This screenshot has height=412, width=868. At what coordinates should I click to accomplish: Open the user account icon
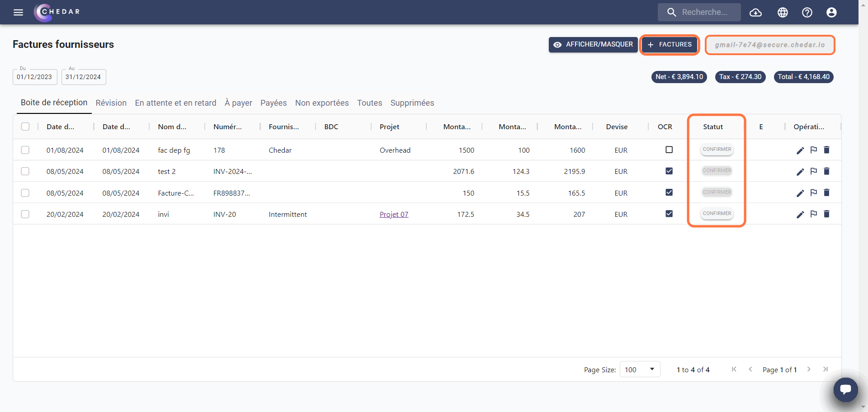click(x=831, y=13)
